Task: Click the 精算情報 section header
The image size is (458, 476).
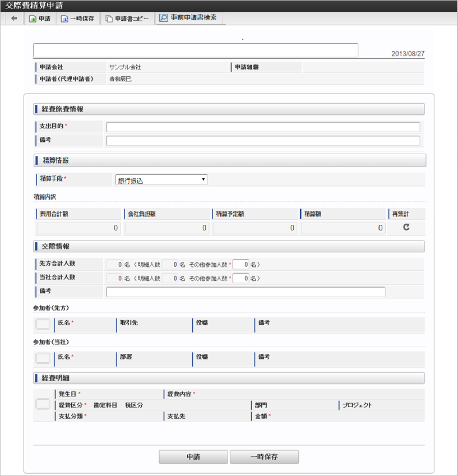Action: (230, 160)
